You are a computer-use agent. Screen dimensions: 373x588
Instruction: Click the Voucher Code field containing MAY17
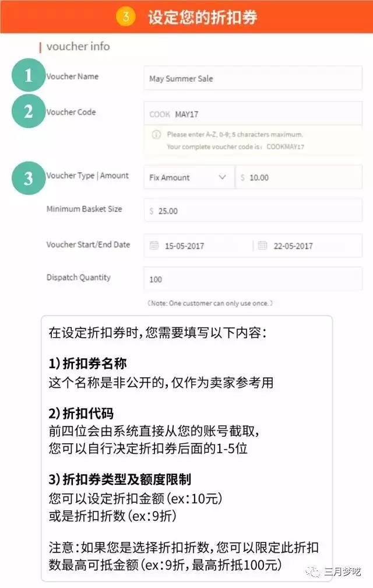[x=253, y=113]
